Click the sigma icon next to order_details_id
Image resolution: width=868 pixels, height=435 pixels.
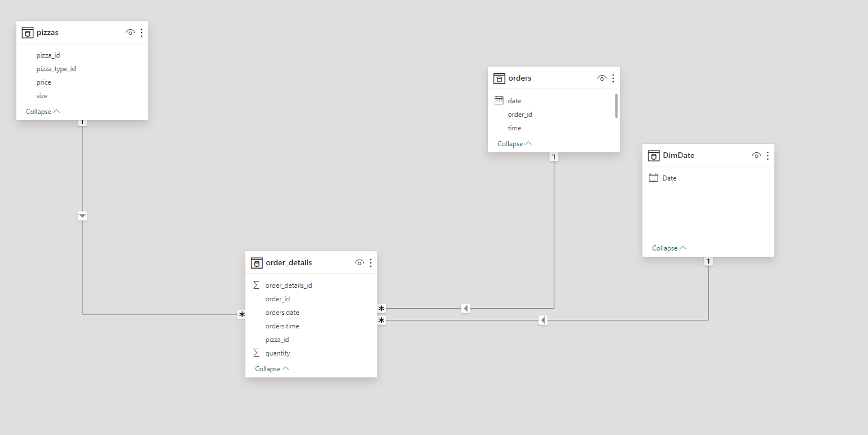[257, 285]
